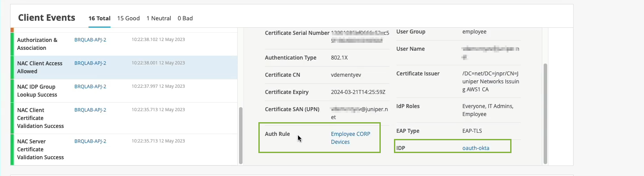
Task: Open BRQLAB-APJ-2 link in IDP Group Lookup row
Action: 90,86
